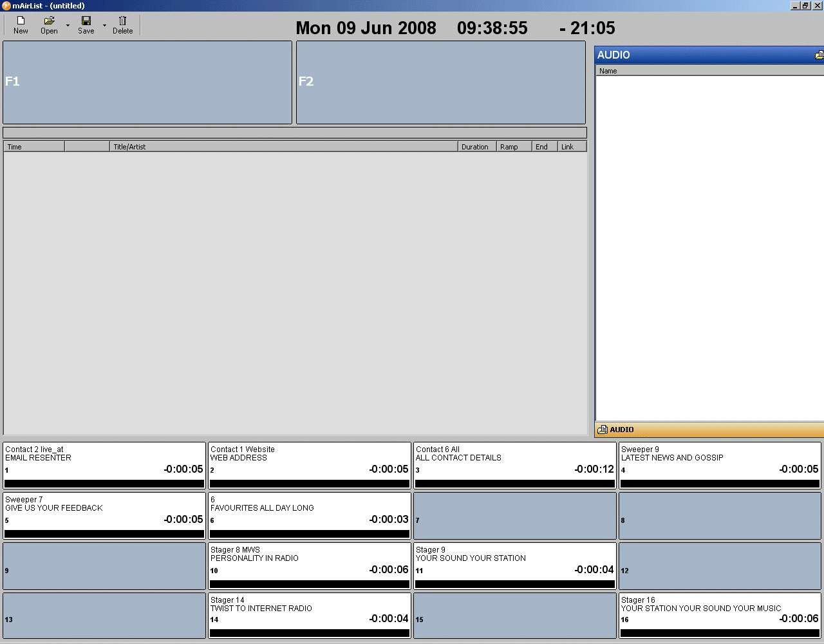Expand the Save button dropdown arrow
824x644 pixels.
104,26
